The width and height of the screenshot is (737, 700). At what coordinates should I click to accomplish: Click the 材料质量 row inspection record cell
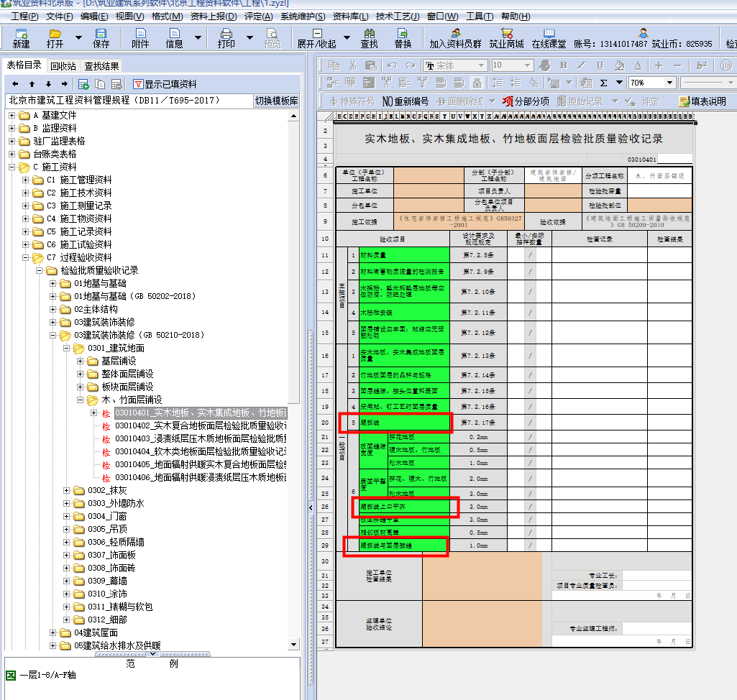click(x=599, y=255)
